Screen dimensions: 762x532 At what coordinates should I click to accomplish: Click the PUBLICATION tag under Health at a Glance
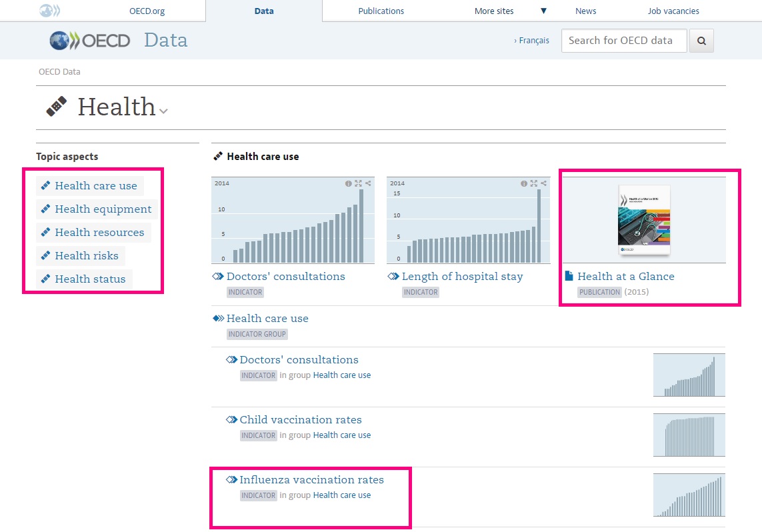600,292
